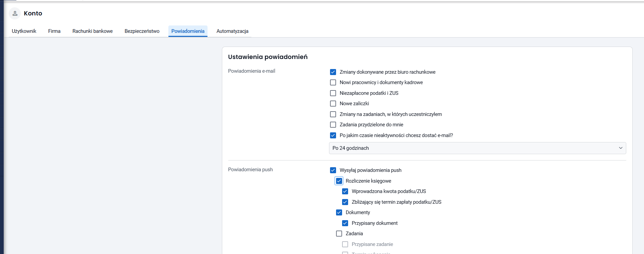The image size is (644, 254).
Task: Enable Nowi pracownicy i dokumenty kadrowe
Action: pos(333,82)
